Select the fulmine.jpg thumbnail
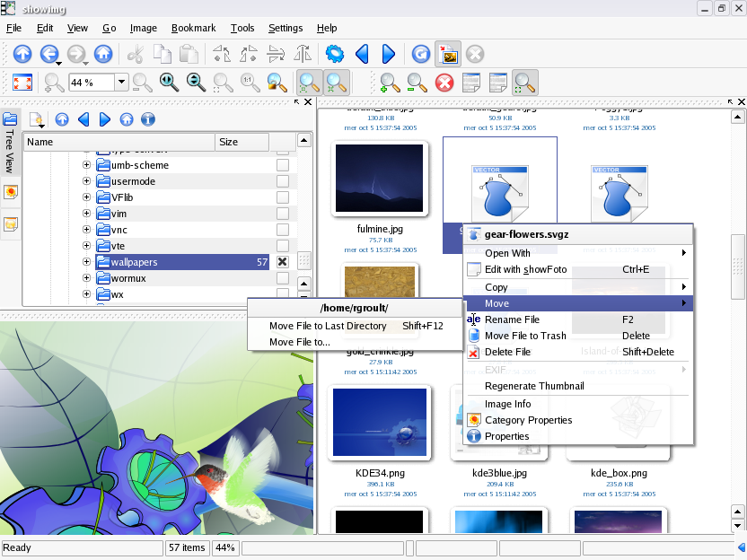 [x=379, y=179]
